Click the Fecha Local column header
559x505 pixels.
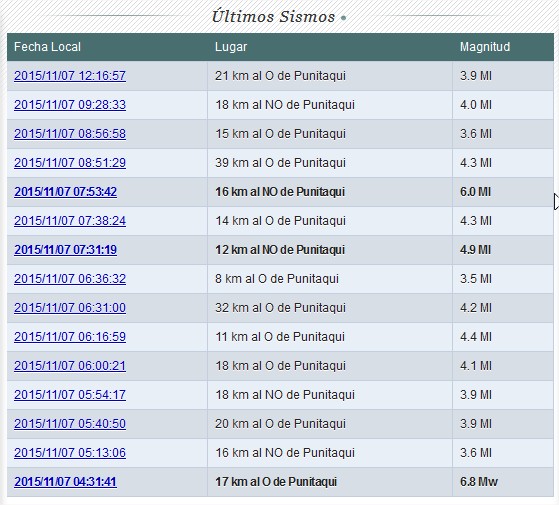pos(47,47)
